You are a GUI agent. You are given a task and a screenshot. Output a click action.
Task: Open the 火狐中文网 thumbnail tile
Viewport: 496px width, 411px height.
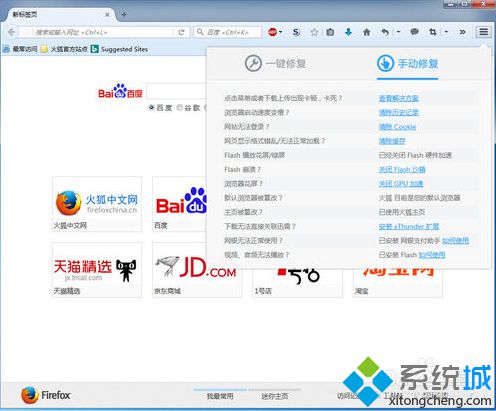(97, 204)
